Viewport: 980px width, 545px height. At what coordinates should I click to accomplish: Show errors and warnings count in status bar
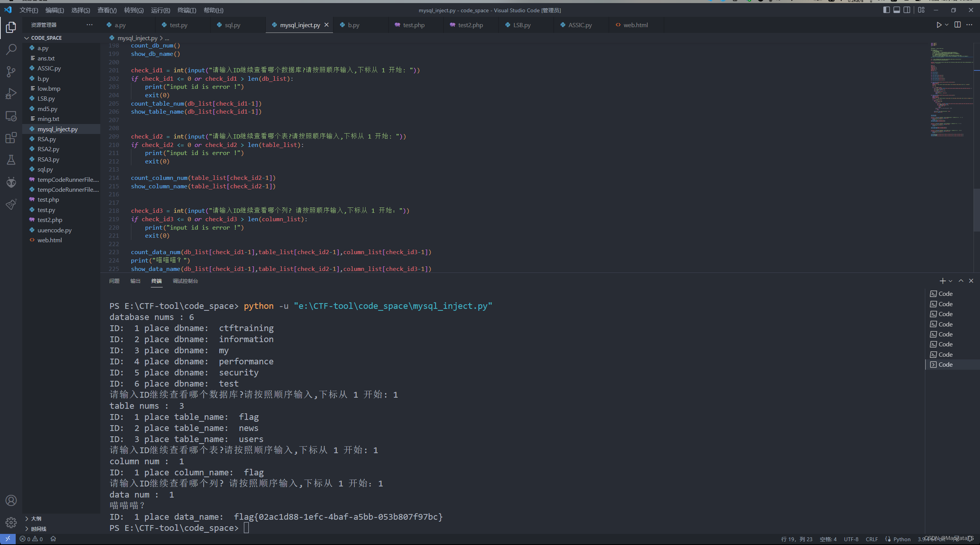point(31,539)
